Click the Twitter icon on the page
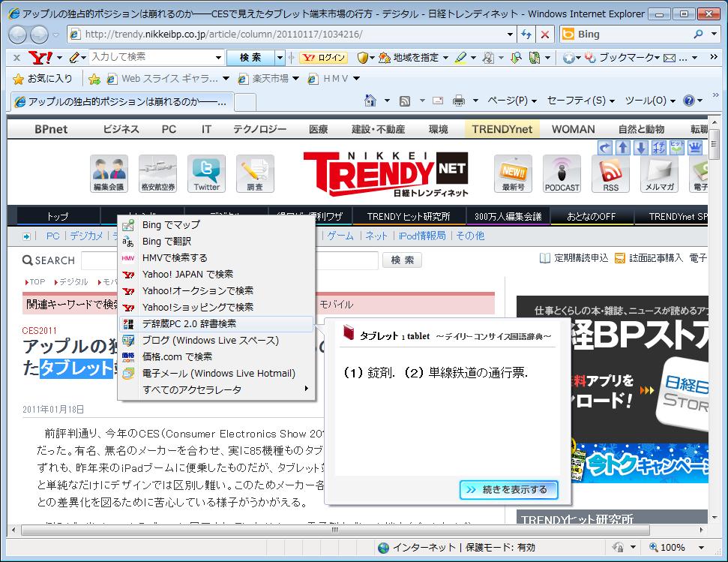This screenshot has width=728, height=562. (x=207, y=174)
